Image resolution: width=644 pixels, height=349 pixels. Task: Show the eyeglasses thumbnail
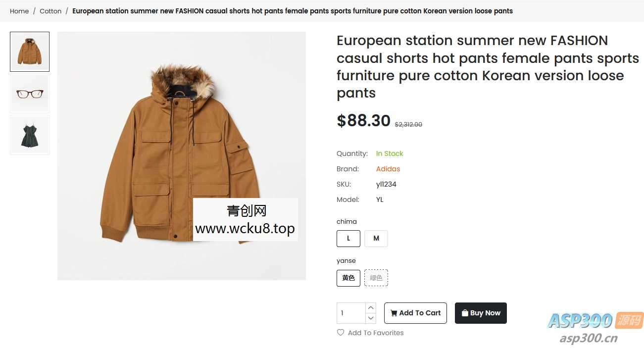(x=30, y=94)
